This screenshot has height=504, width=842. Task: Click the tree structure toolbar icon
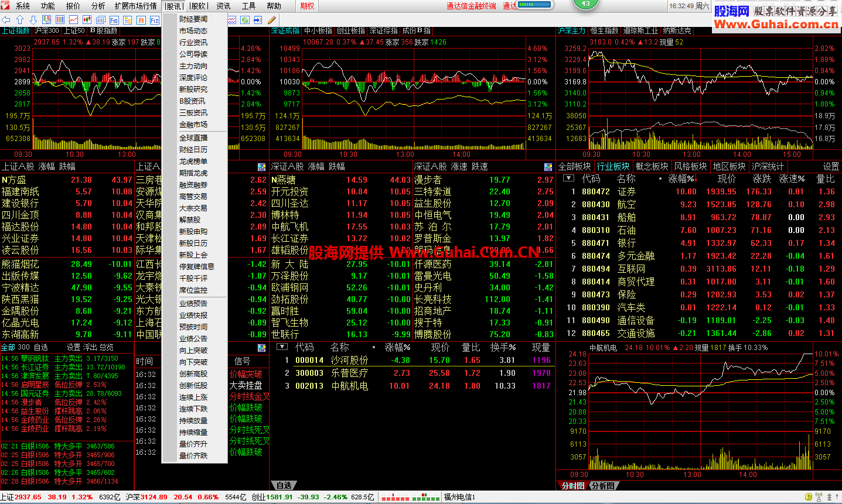point(127,20)
